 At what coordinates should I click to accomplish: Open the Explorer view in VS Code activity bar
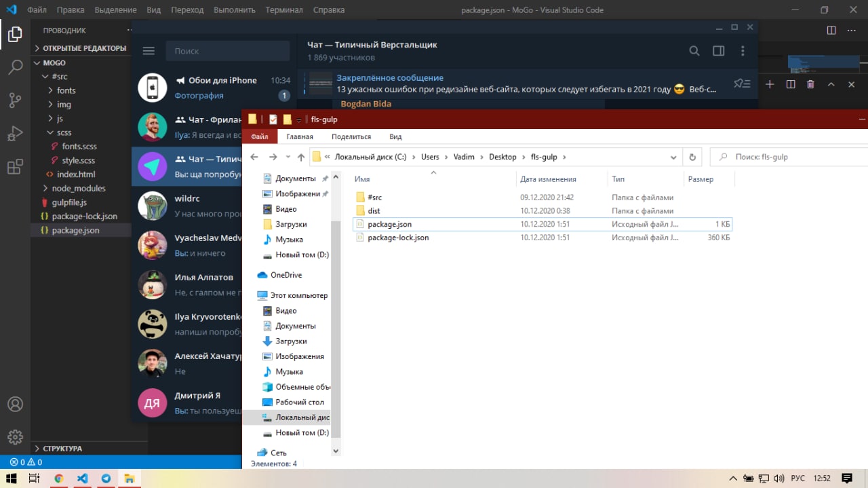15,35
